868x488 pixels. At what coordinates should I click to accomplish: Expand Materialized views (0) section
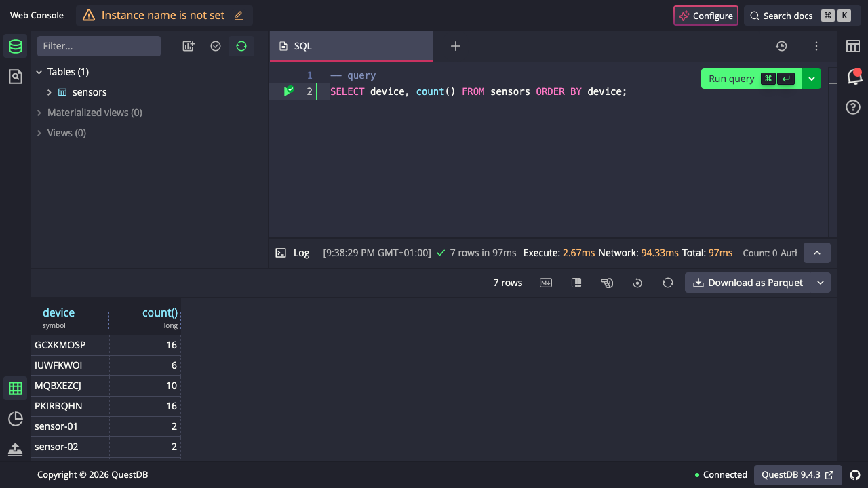39,113
